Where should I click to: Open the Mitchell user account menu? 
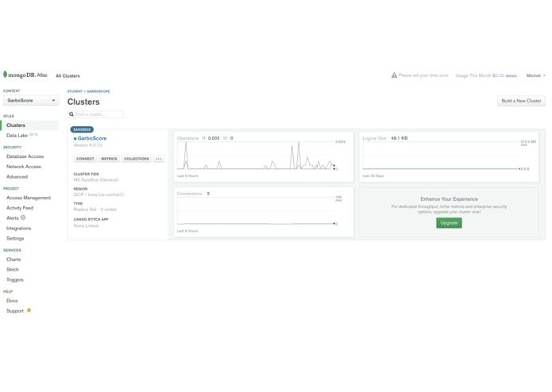click(535, 75)
